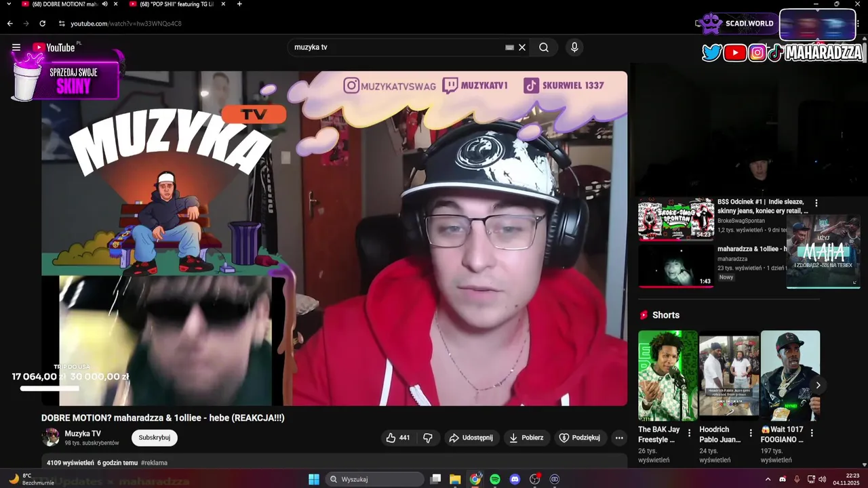868x488 pixels.
Task: Start voice search with the microphone icon
Action: (574, 47)
